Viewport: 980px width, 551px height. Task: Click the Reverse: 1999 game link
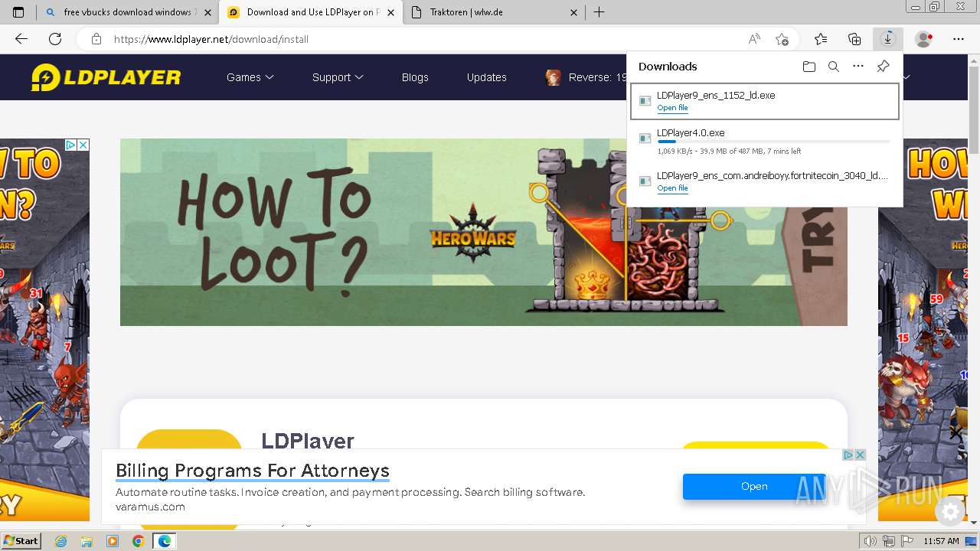(x=586, y=77)
